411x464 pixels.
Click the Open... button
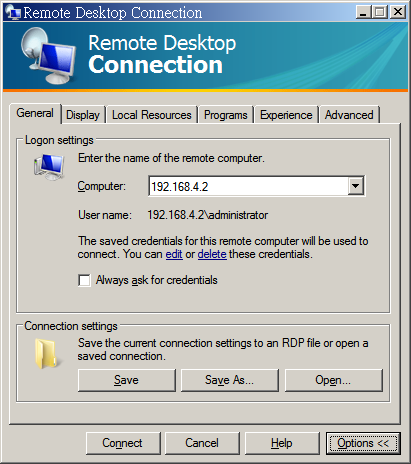point(333,380)
